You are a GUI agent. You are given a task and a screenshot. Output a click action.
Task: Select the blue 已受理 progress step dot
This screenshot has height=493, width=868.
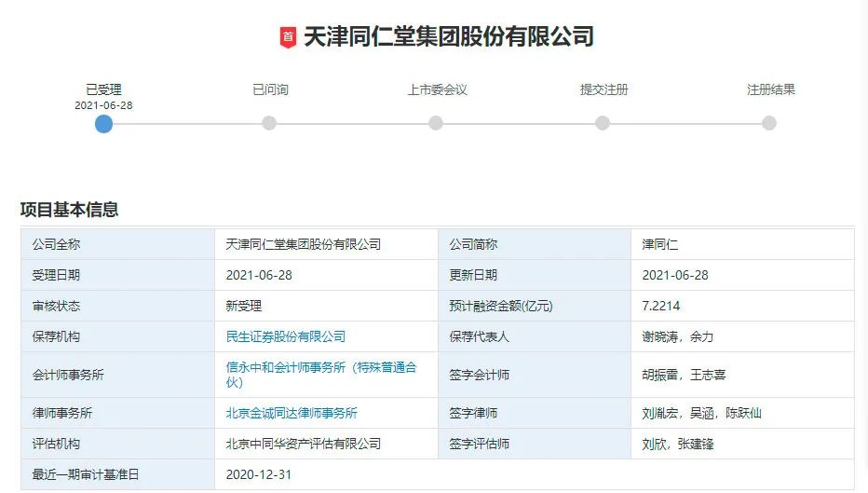coord(103,124)
